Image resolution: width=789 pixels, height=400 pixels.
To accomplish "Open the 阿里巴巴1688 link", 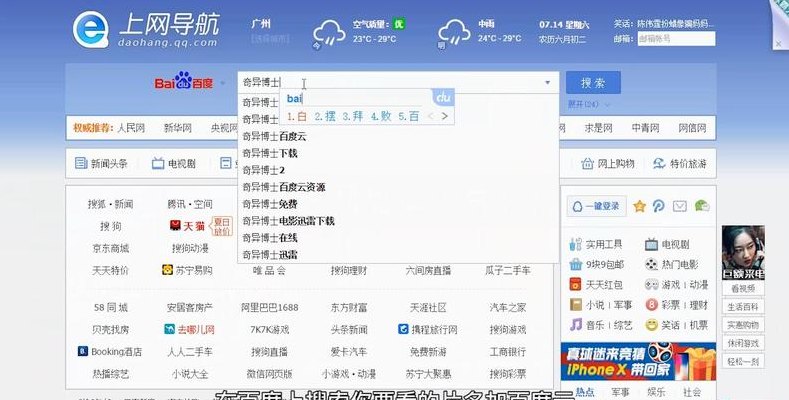I will (x=270, y=307).
